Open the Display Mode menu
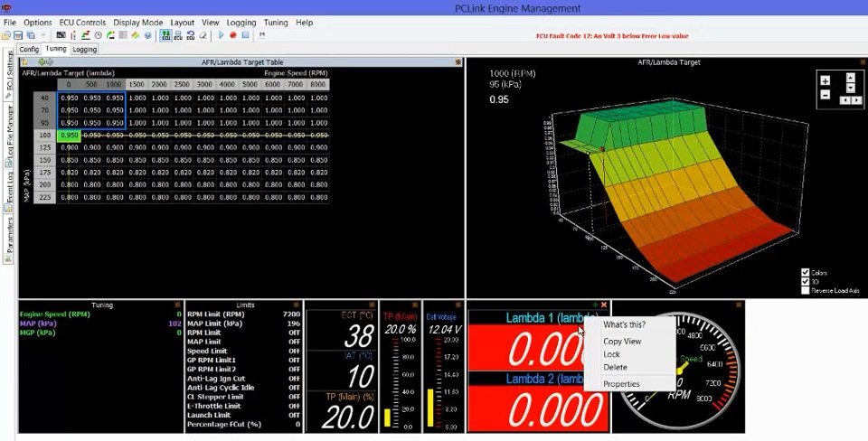This screenshot has width=868, height=441. [x=138, y=23]
